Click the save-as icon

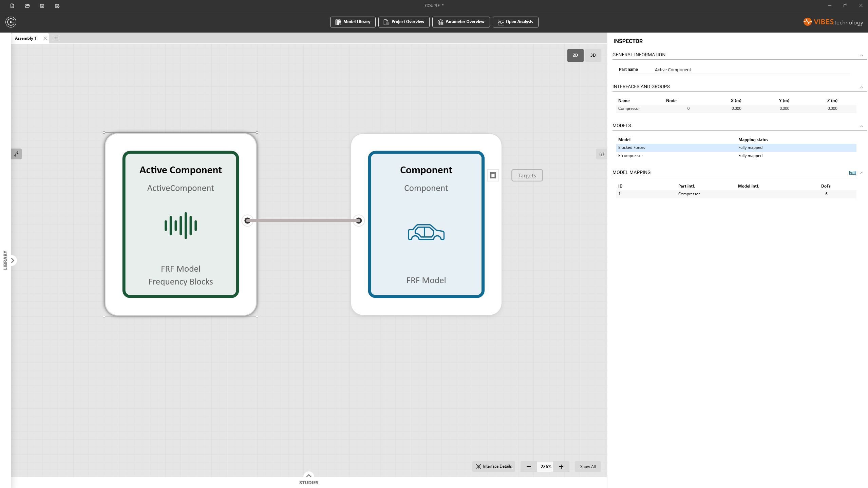coord(57,6)
